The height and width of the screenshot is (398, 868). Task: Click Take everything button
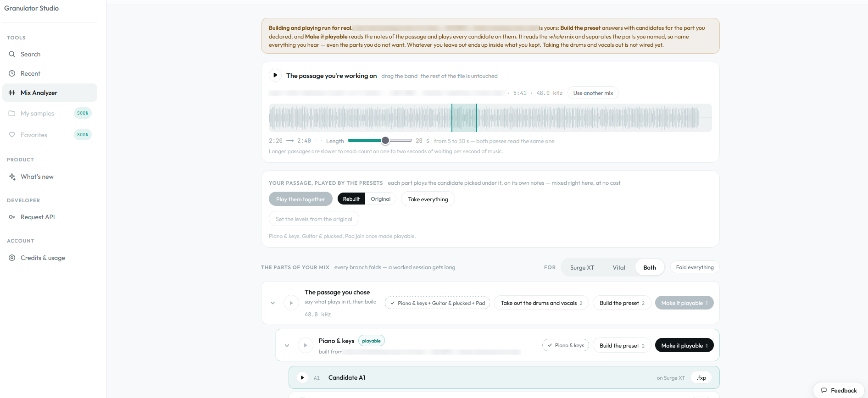[428, 199]
